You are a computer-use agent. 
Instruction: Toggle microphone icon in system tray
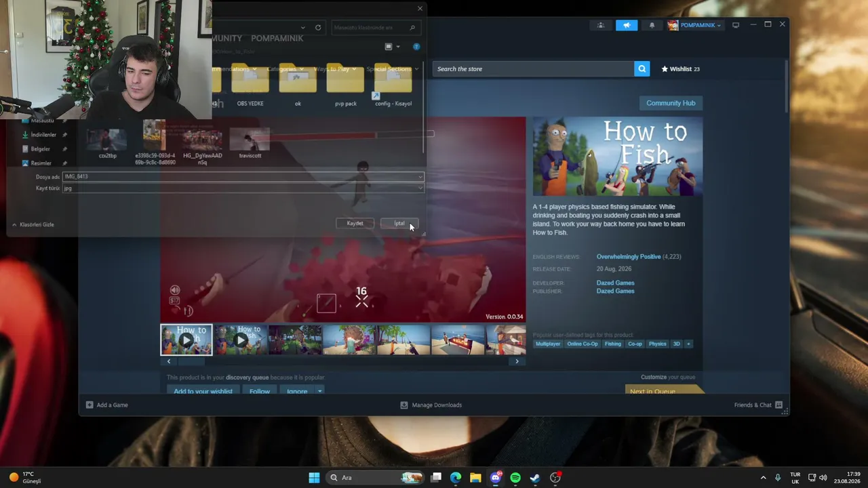coord(778,478)
